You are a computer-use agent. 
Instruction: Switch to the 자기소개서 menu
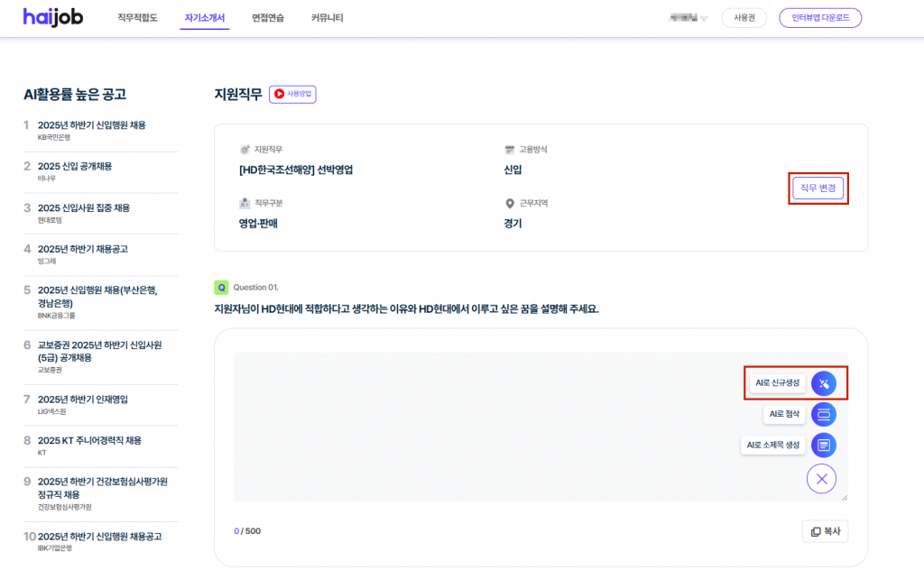click(x=205, y=18)
